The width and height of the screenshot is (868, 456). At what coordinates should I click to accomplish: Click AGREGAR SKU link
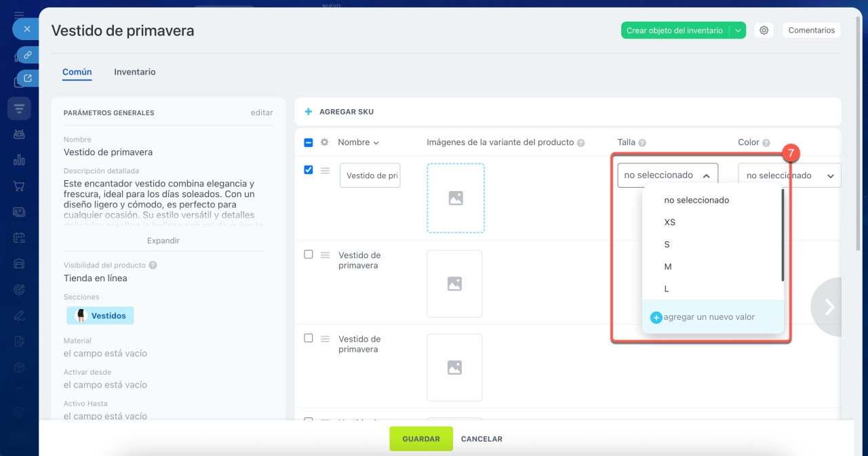(x=346, y=112)
